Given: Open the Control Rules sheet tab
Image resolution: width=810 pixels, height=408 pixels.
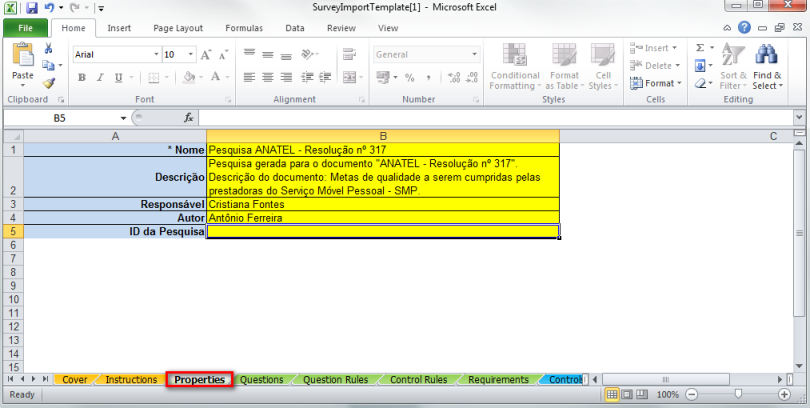Looking at the screenshot, I should [418, 380].
